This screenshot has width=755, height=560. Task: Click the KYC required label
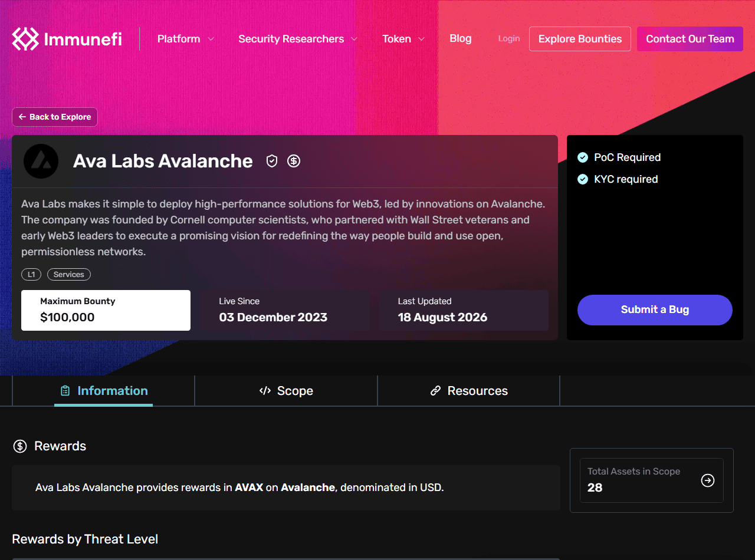point(626,179)
